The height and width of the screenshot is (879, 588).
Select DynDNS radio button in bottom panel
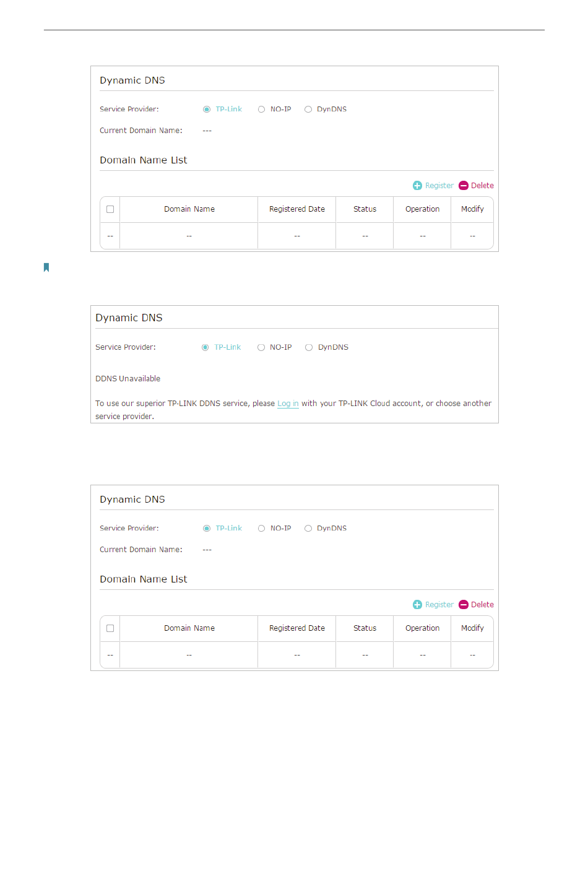[308, 529]
